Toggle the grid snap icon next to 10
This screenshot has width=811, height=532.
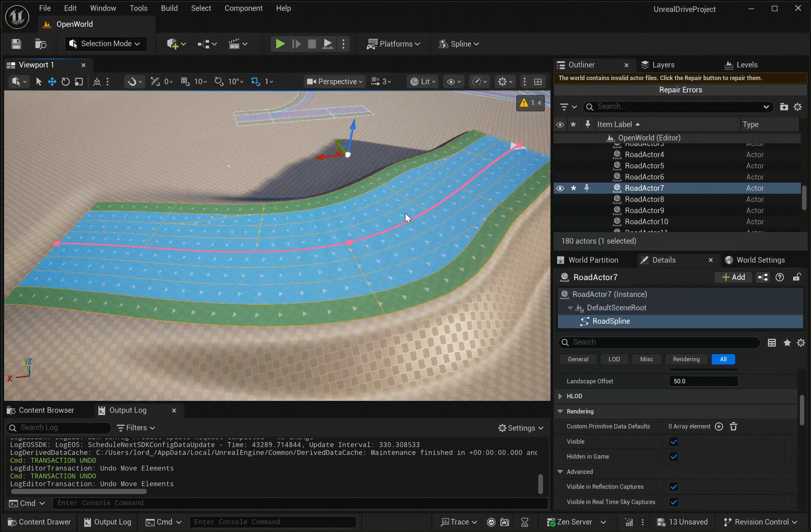tap(185, 82)
